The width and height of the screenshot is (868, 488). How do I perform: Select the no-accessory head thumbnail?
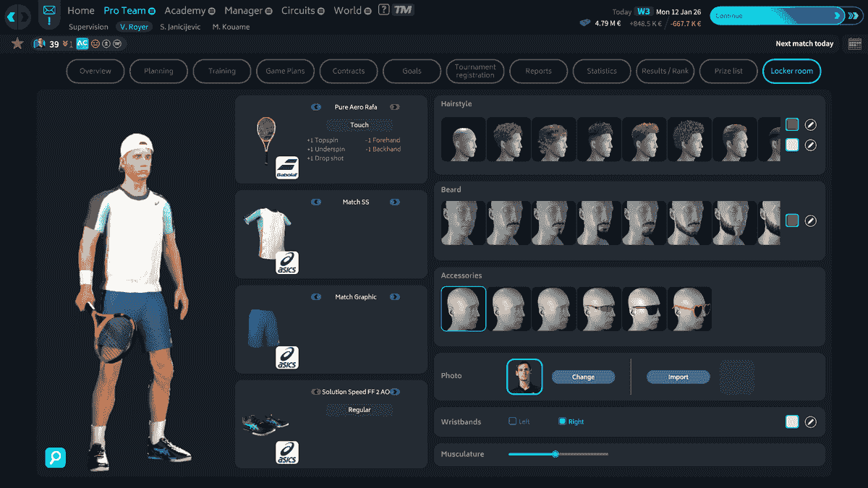[464, 309]
